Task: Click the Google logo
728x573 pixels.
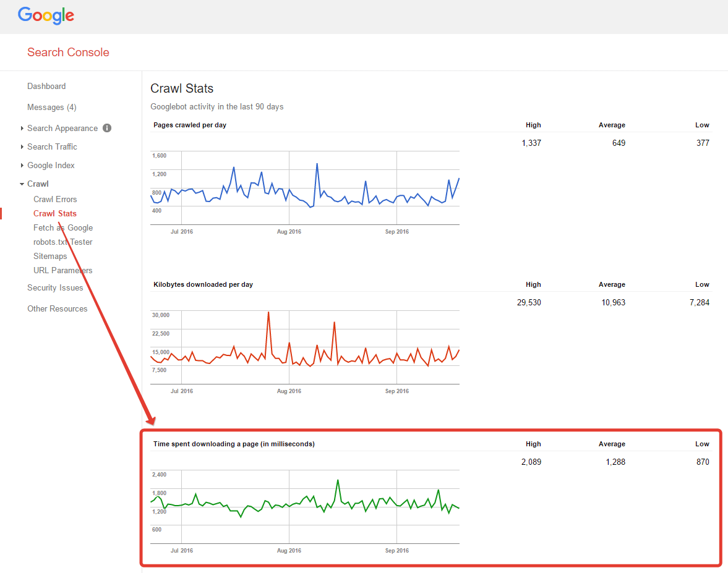Action: coord(46,15)
